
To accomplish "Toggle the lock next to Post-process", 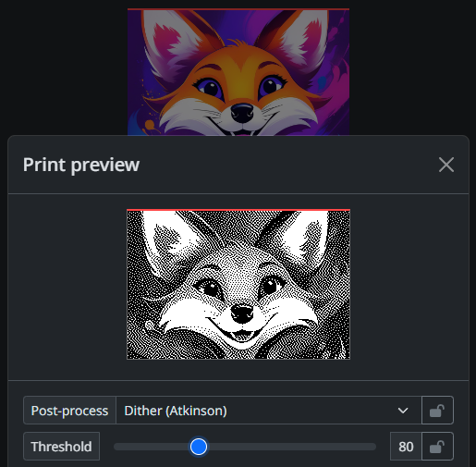I will (x=437, y=411).
